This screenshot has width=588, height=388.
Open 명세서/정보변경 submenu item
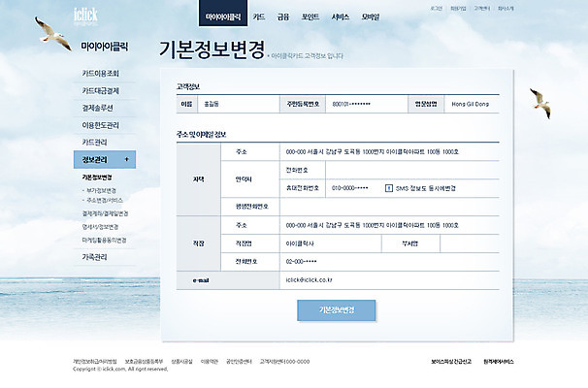100,227
